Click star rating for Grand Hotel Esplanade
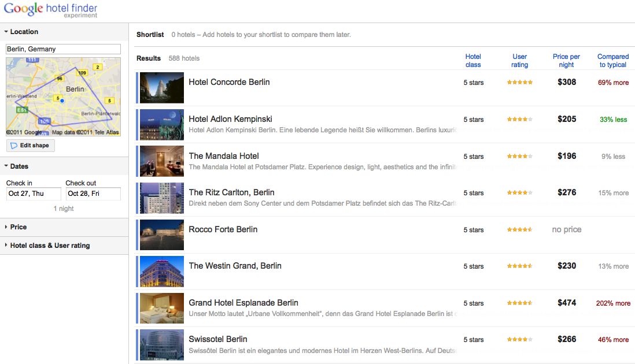The image size is (635, 364). (x=519, y=303)
